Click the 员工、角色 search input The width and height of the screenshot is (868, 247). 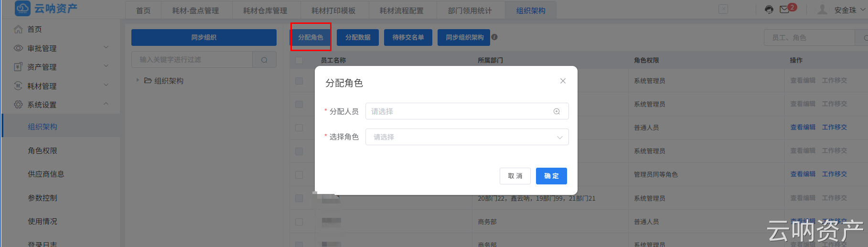(x=810, y=38)
